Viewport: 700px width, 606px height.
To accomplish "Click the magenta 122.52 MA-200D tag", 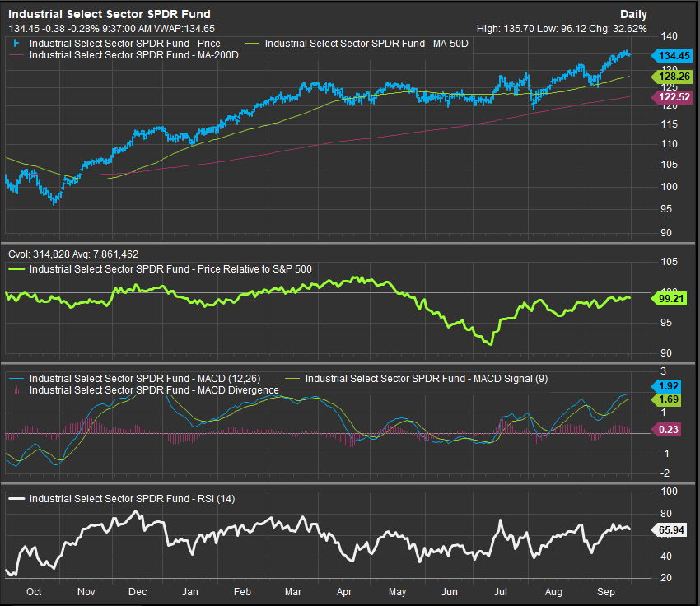I will coord(672,97).
